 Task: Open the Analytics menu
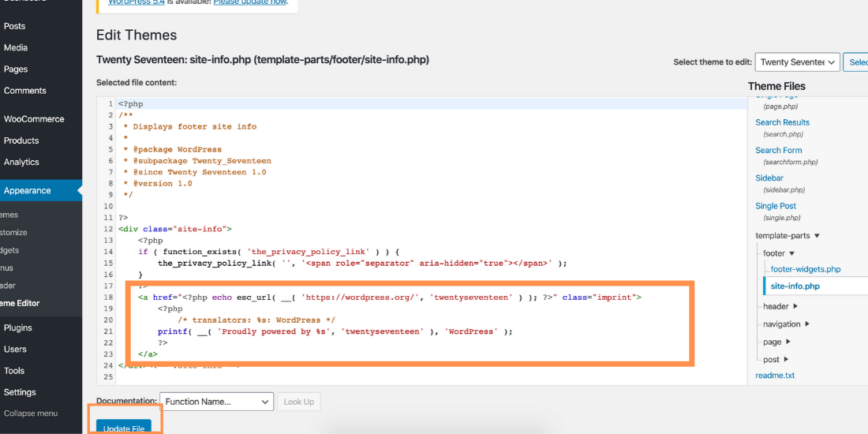[x=21, y=163]
